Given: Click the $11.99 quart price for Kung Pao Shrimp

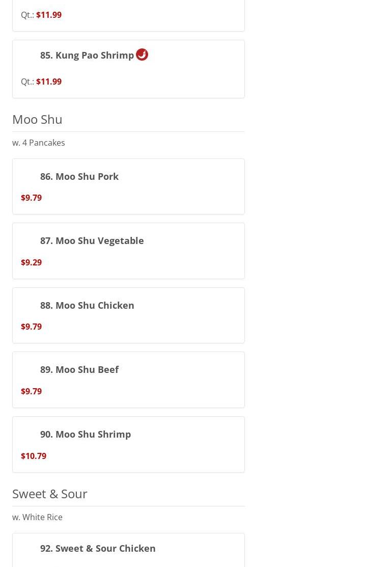Looking at the screenshot, I should click(x=49, y=82).
